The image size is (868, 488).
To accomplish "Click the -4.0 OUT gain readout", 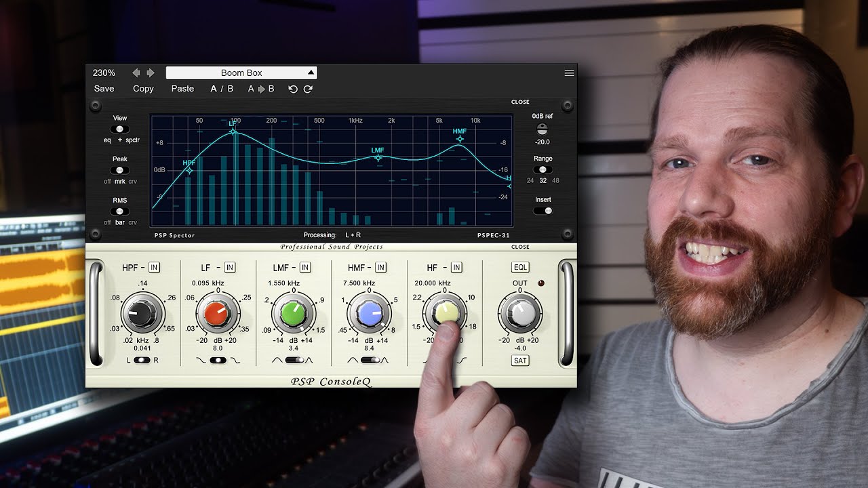I will pyautogui.click(x=520, y=348).
